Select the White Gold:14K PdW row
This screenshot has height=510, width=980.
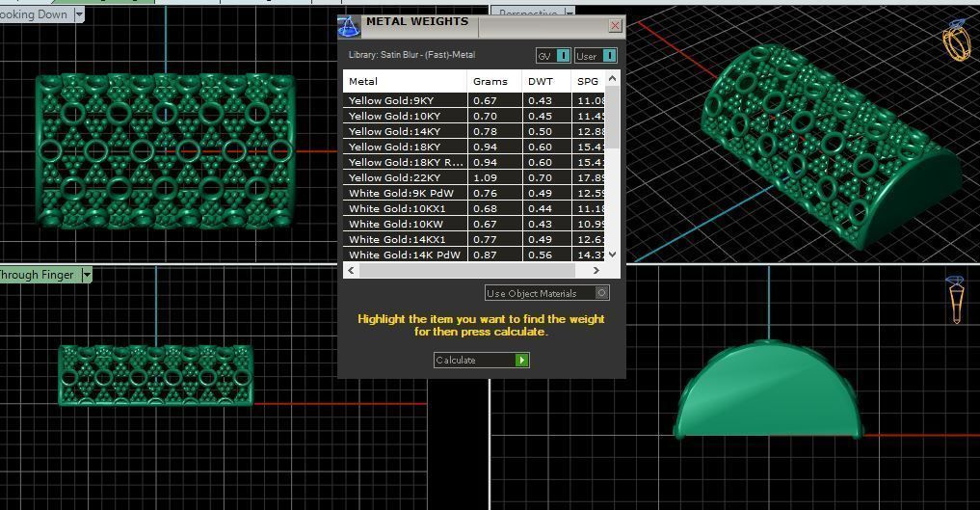click(x=474, y=255)
